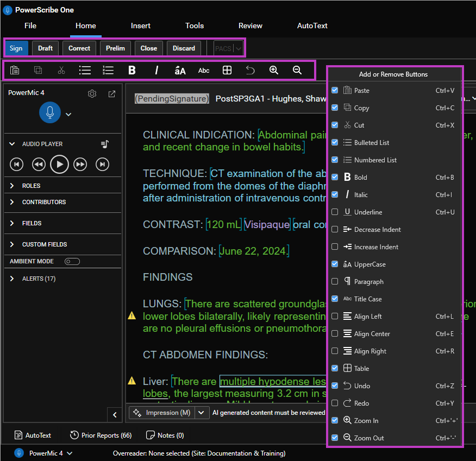Screen dimensions: 476x461
Task: Apply Numbered List from toolbar
Action: (108, 71)
